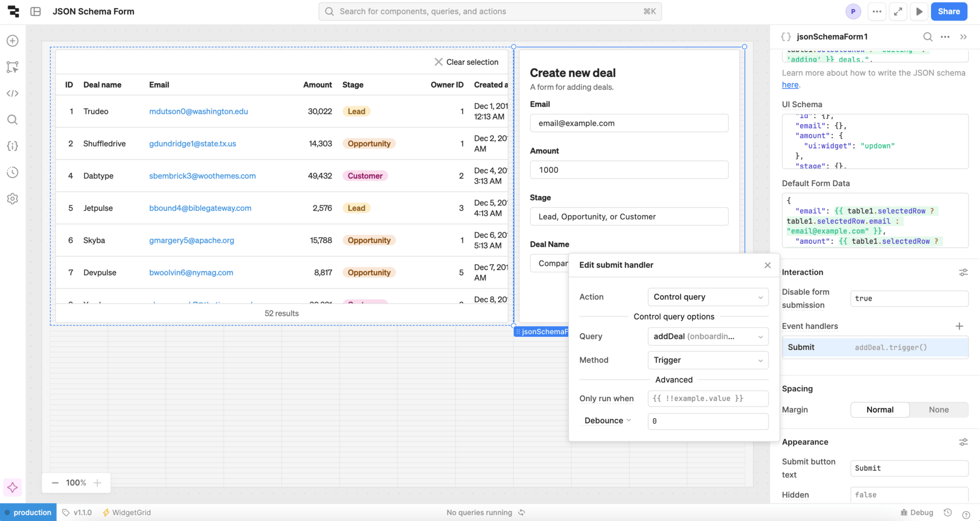Click the user avatar P
This screenshot has width=980, height=521.
(x=853, y=11)
